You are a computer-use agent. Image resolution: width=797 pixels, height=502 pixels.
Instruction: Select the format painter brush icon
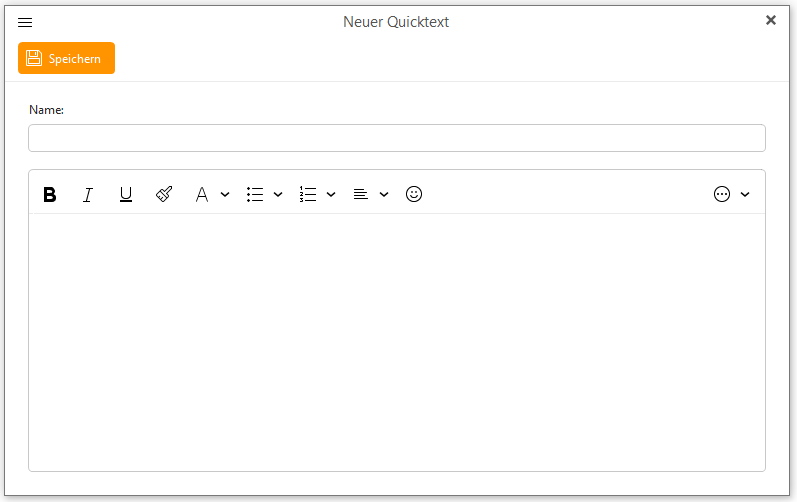click(164, 194)
